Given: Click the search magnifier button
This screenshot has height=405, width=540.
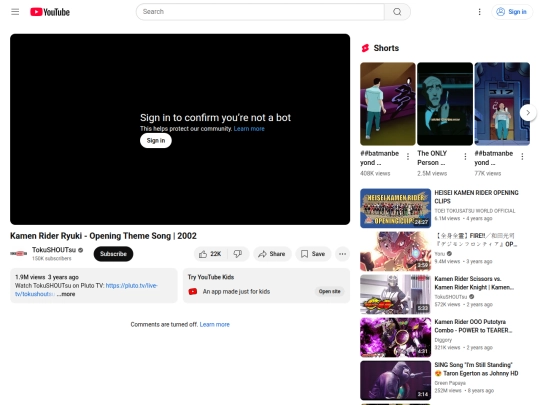Looking at the screenshot, I should pos(397,12).
